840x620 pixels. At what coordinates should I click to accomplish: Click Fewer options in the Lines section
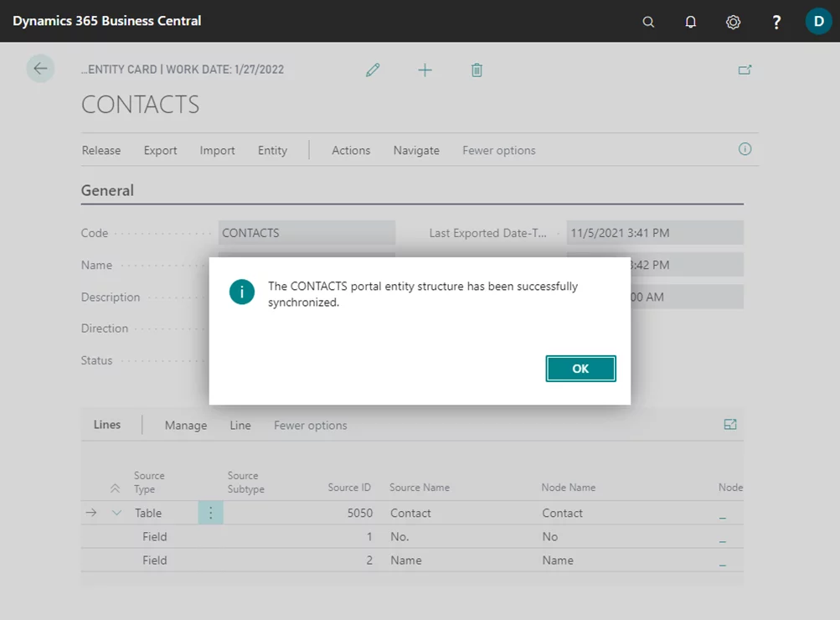click(x=310, y=426)
